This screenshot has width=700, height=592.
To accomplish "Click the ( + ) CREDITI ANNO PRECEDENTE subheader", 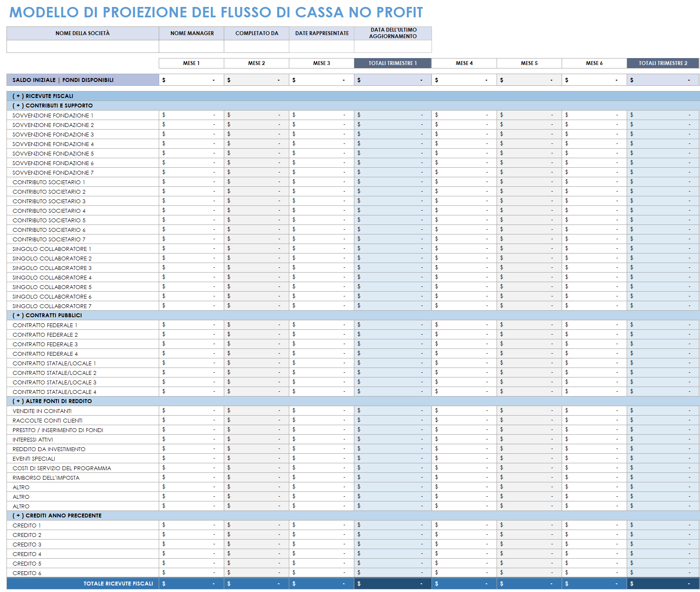I will [x=353, y=515].
